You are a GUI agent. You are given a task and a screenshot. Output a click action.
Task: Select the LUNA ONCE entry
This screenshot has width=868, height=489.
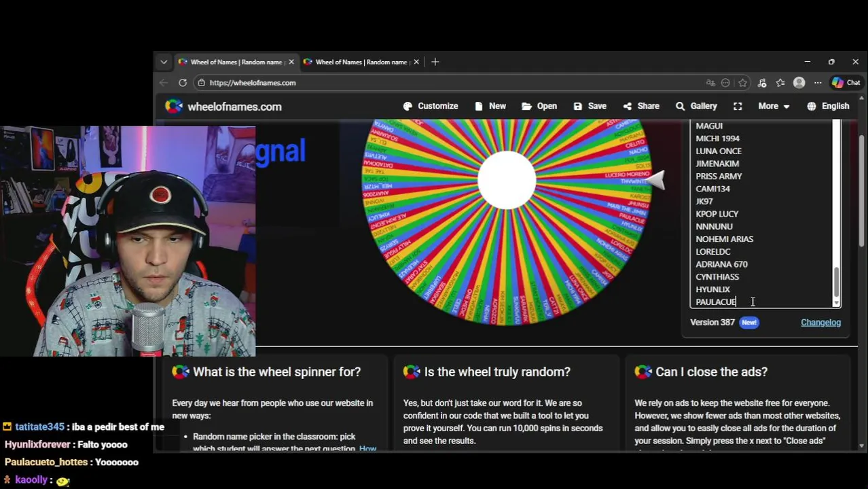pyautogui.click(x=719, y=151)
